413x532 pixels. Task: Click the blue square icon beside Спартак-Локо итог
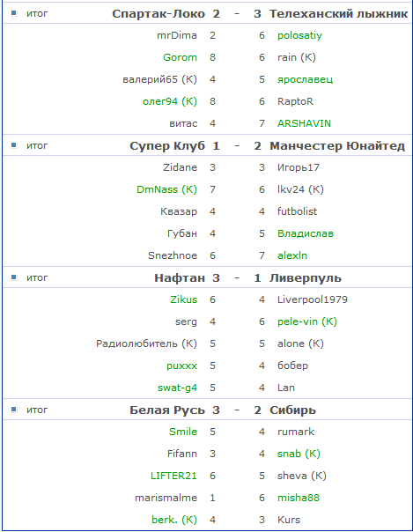14,13
